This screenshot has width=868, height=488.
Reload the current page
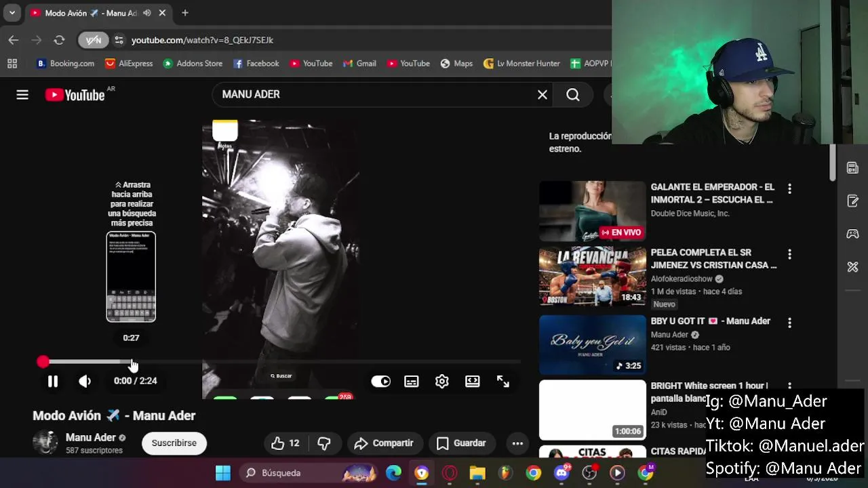click(59, 40)
